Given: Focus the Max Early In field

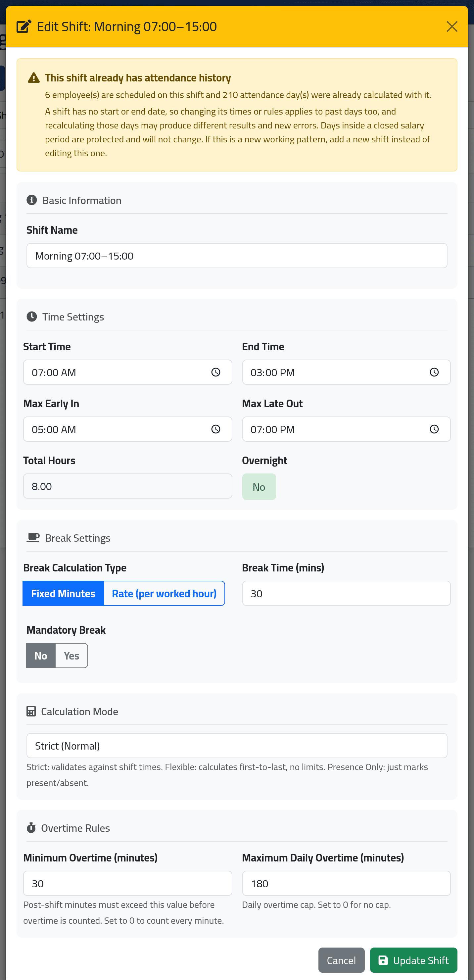Looking at the screenshot, I should click(127, 429).
